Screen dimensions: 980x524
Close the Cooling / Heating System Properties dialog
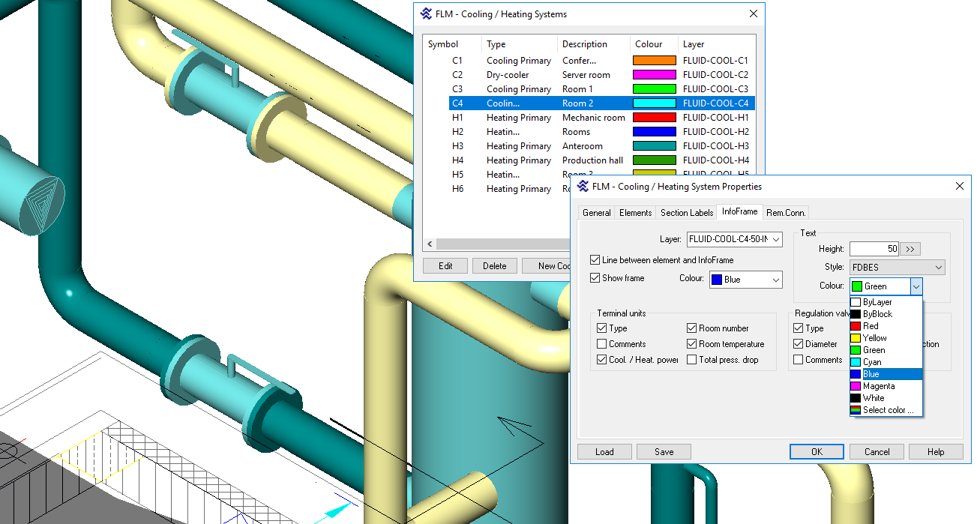[959, 186]
